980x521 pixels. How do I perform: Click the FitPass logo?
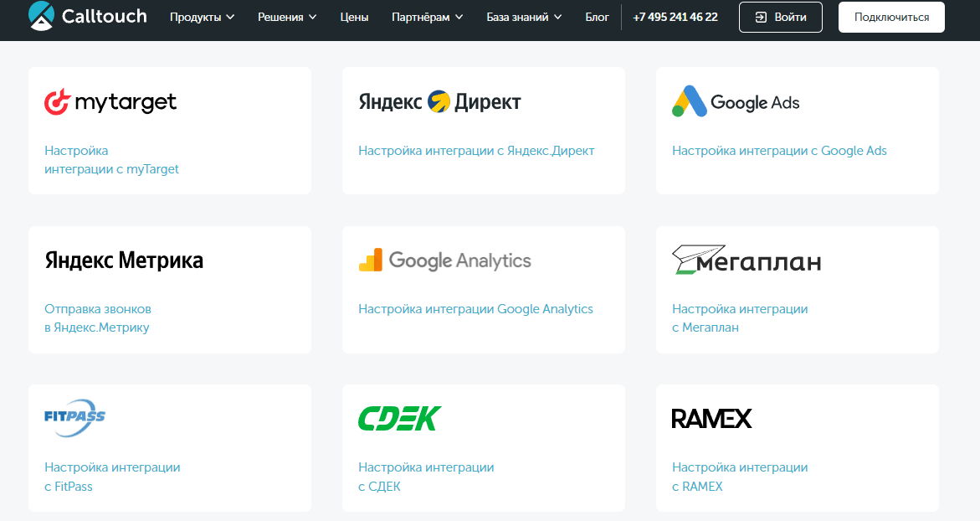(74, 417)
